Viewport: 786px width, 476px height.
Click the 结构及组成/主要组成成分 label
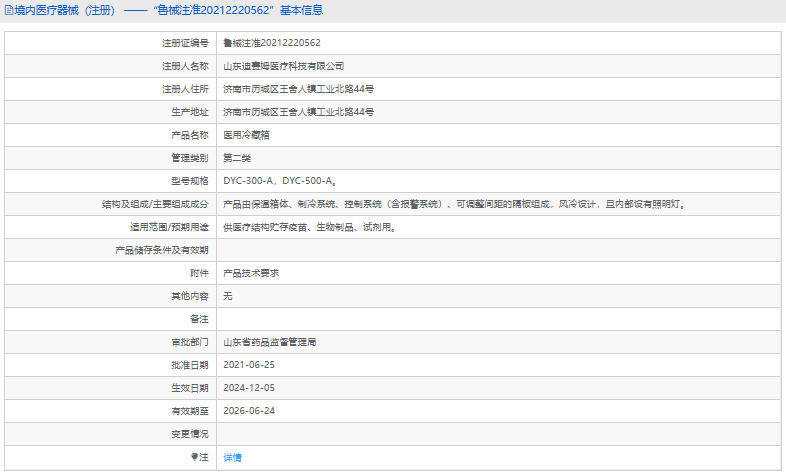155,204
